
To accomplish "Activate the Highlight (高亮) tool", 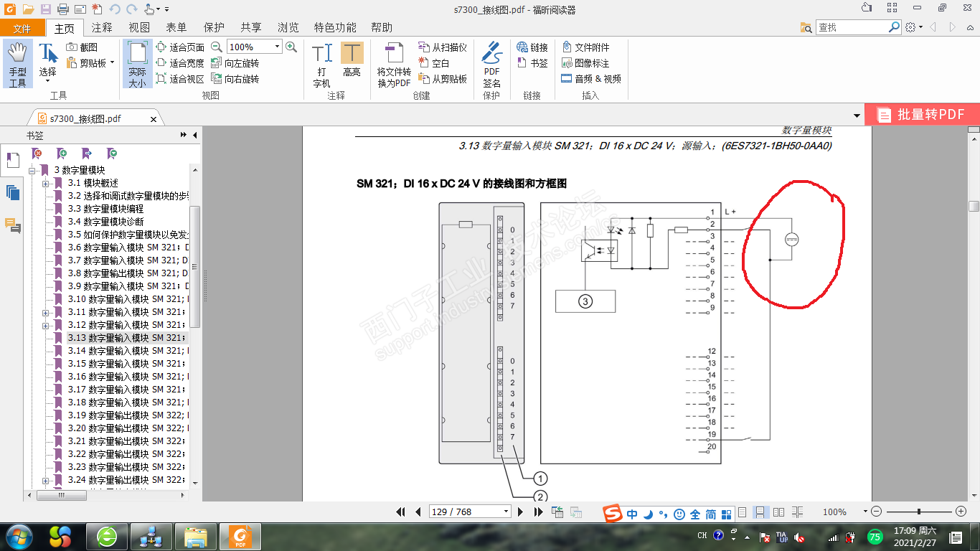I will click(352, 60).
